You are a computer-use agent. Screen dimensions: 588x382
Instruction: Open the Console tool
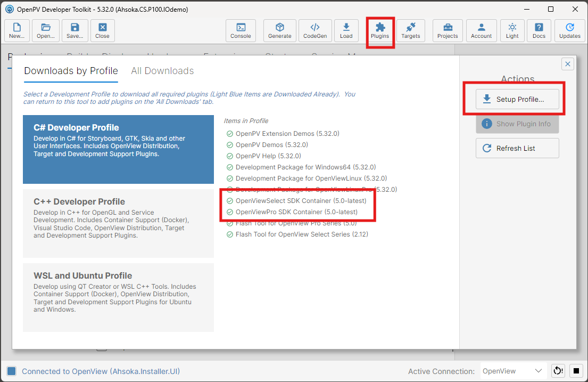[241, 30]
